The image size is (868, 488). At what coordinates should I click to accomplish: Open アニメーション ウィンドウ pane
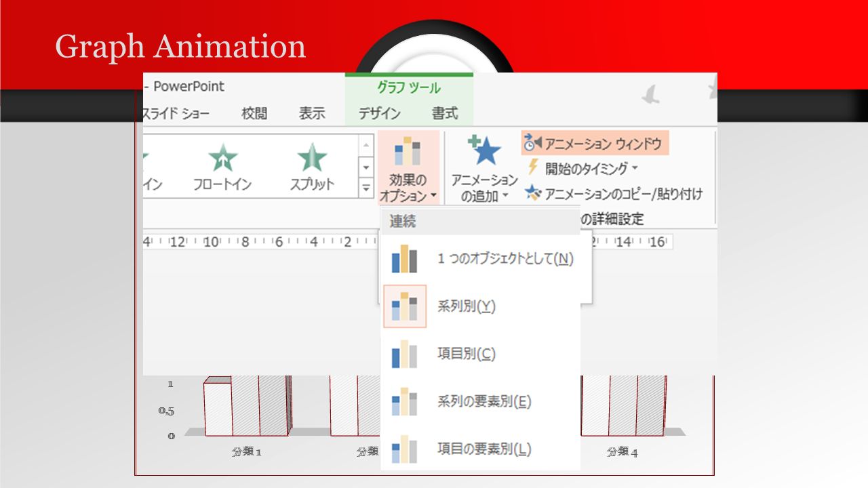pyautogui.click(x=595, y=143)
